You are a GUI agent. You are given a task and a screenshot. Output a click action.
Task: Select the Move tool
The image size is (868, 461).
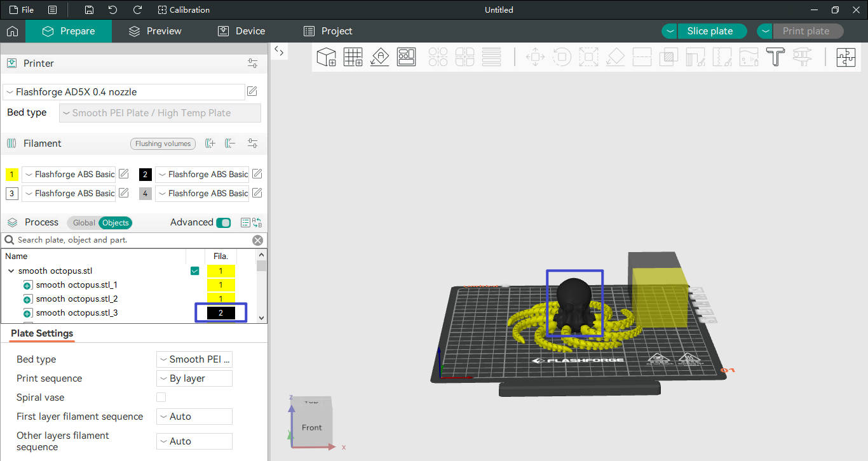coord(535,57)
